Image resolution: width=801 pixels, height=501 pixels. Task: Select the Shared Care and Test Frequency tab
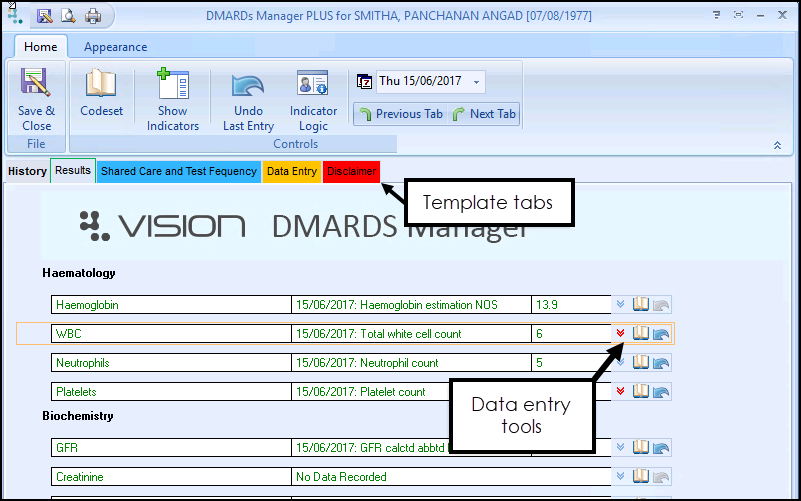178,171
